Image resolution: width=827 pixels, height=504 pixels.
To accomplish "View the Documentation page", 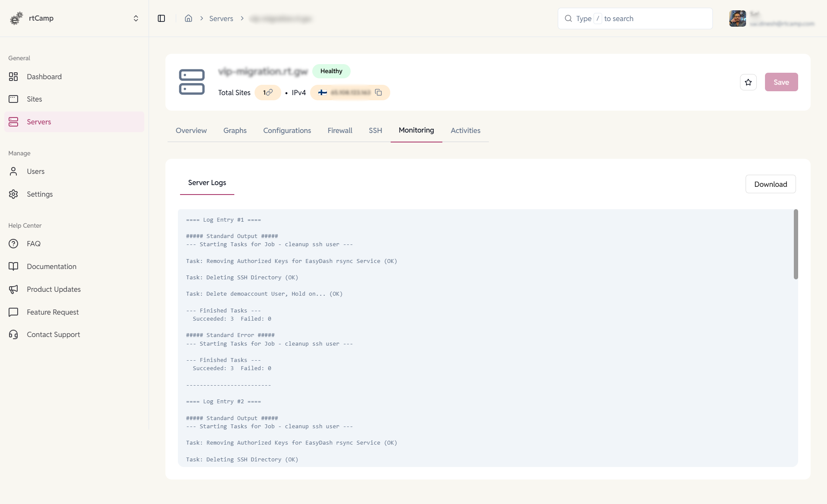I will [51, 266].
